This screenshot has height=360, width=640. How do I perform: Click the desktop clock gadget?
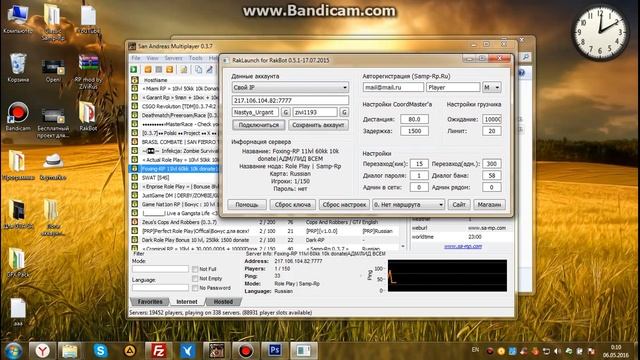pos(600,32)
